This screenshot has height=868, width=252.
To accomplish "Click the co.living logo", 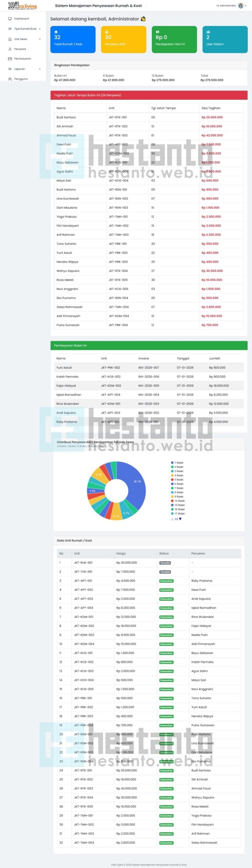I will 22,6.
